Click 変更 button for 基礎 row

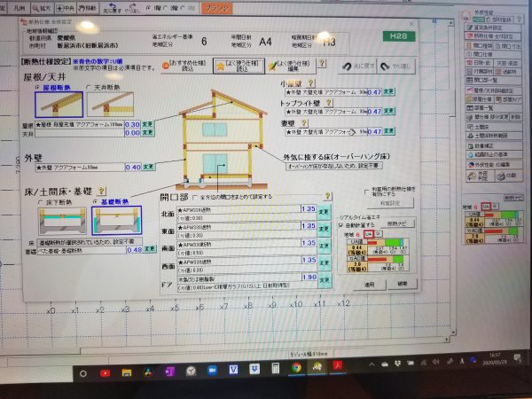150,249
